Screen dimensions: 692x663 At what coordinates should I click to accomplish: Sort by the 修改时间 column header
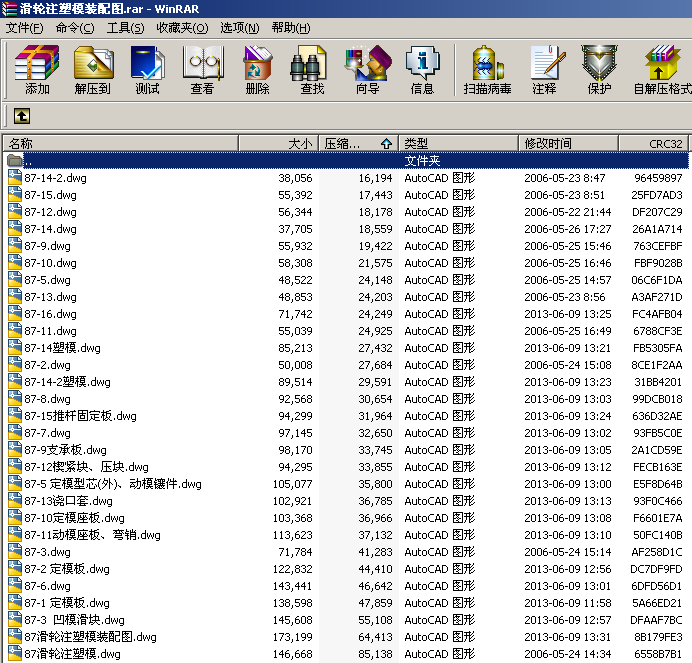[x=568, y=143]
